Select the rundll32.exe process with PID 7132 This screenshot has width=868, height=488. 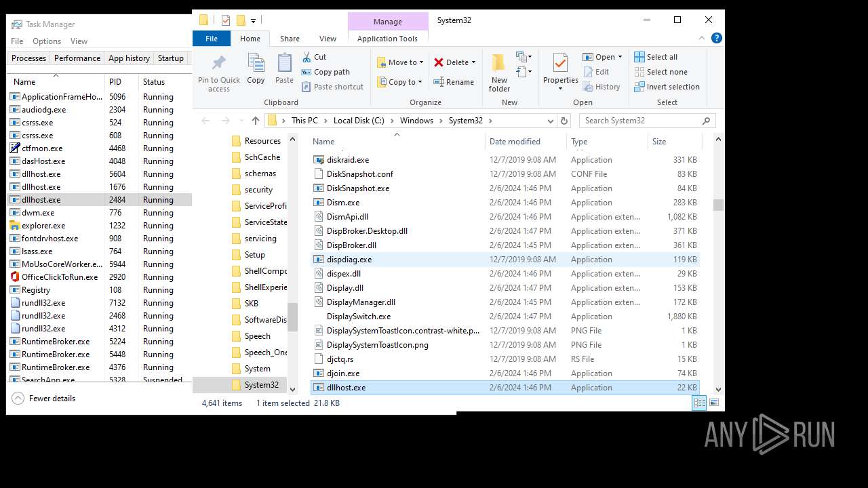pos(99,303)
